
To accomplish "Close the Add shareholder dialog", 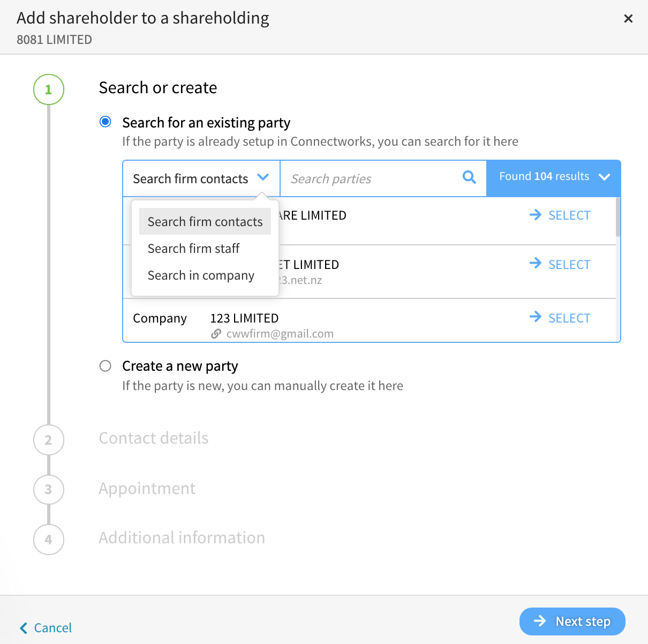I will coord(629,19).
